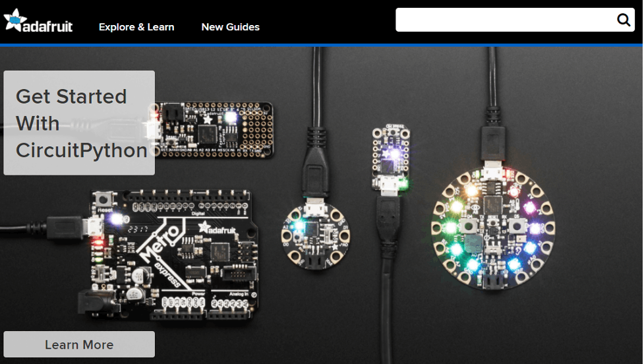Click the Learn More button
The height and width of the screenshot is (364, 644).
click(79, 344)
